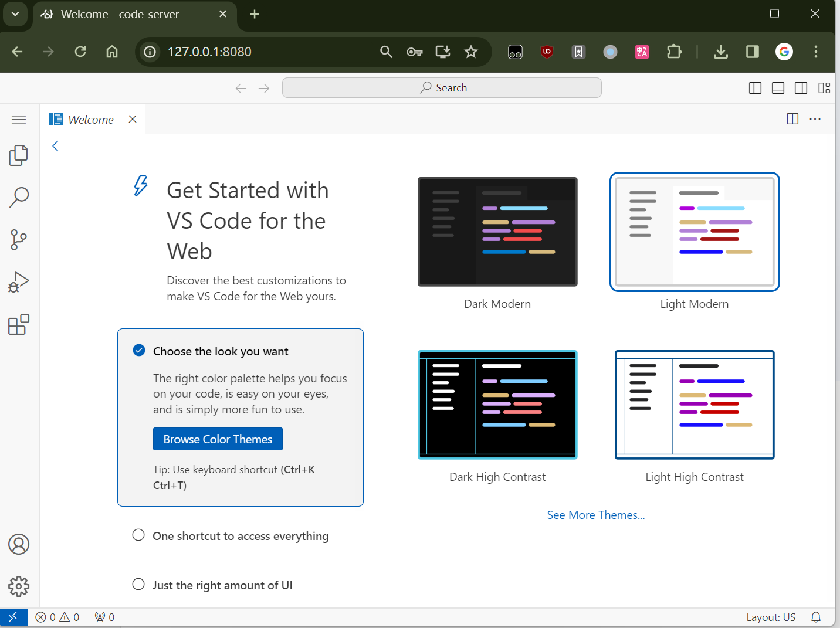The width and height of the screenshot is (840, 628).
Task: Click the command center Search box
Action: pyautogui.click(x=442, y=88)
